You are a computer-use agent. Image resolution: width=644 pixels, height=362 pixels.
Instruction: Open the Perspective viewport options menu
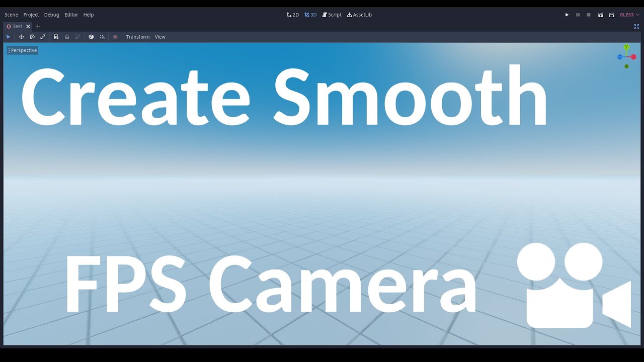point(23,50)
